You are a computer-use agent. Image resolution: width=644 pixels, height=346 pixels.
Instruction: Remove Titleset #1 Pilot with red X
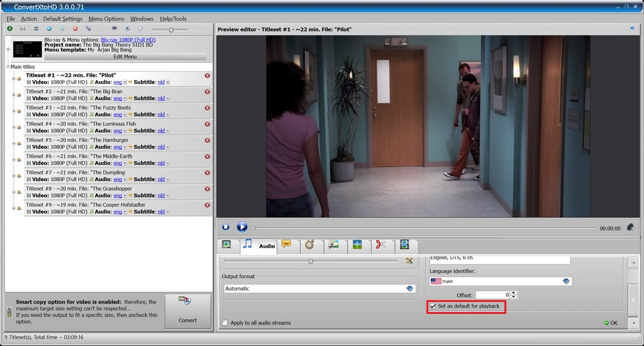point(208,75)
